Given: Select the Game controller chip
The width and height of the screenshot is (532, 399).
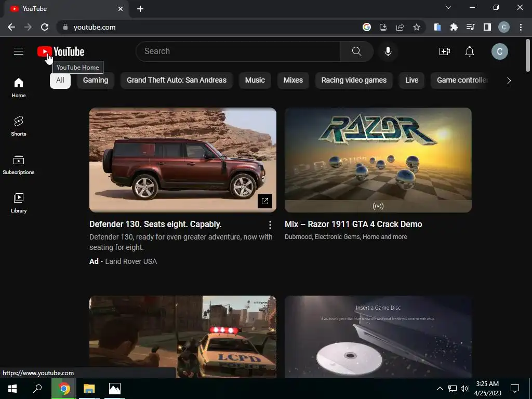Looking at the screenshot, I should point(460,81).
